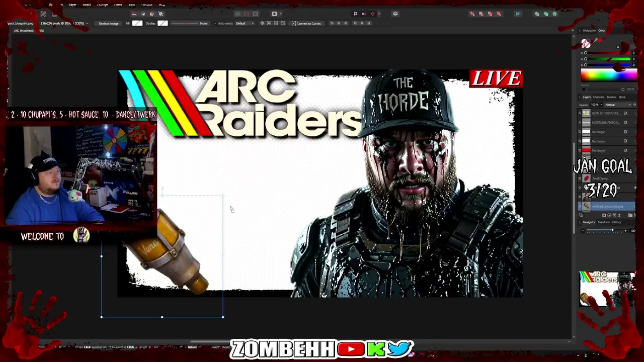The width and height of the screenshot is (644, 362).
Task: Adjust the blue channel slider
Action: [607, 65]
